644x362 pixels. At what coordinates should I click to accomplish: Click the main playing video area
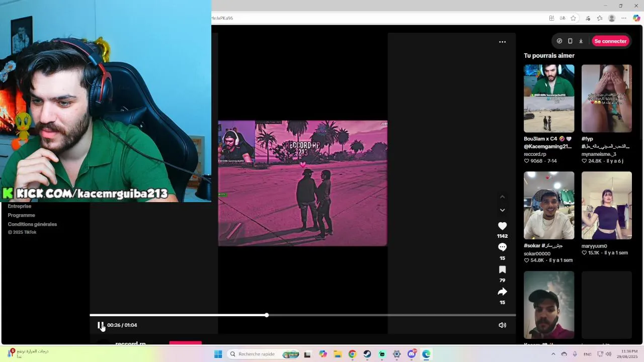[302, 183]
